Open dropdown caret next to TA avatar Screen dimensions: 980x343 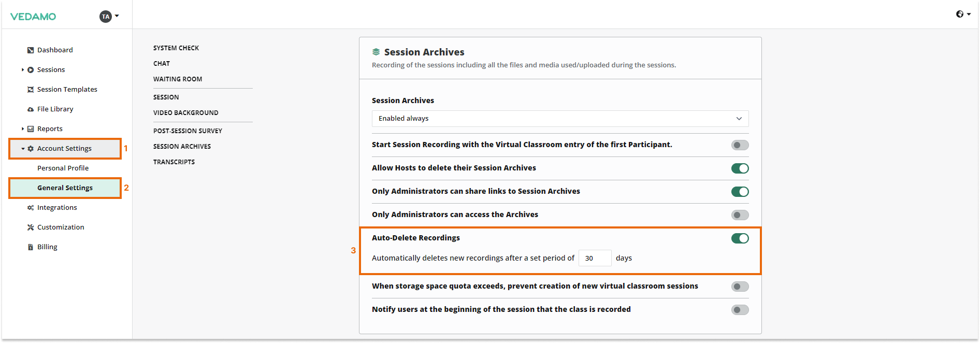coord(117,16)
